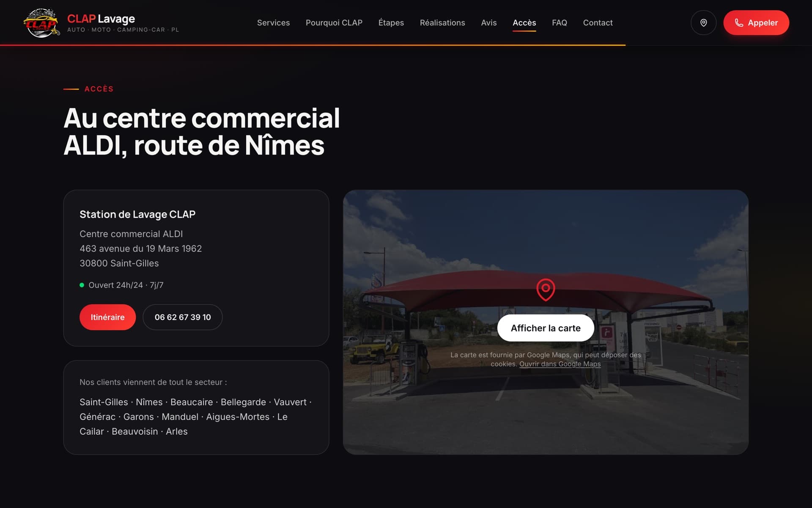Screen dimensions: 812x508
Task: Click 'Aigues-Mortes' in the city list
Action: [x=238, y=417]
